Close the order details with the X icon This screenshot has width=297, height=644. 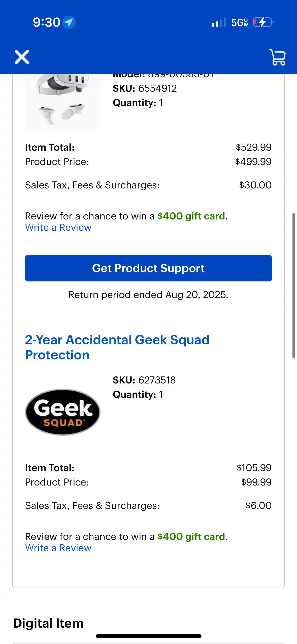(x=22, y=57)
